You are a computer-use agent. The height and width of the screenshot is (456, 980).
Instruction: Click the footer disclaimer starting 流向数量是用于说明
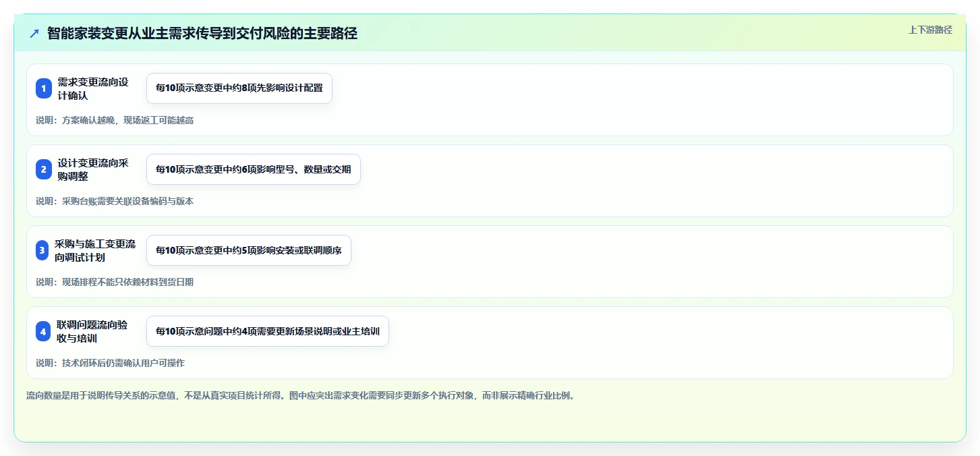(301, 395)
